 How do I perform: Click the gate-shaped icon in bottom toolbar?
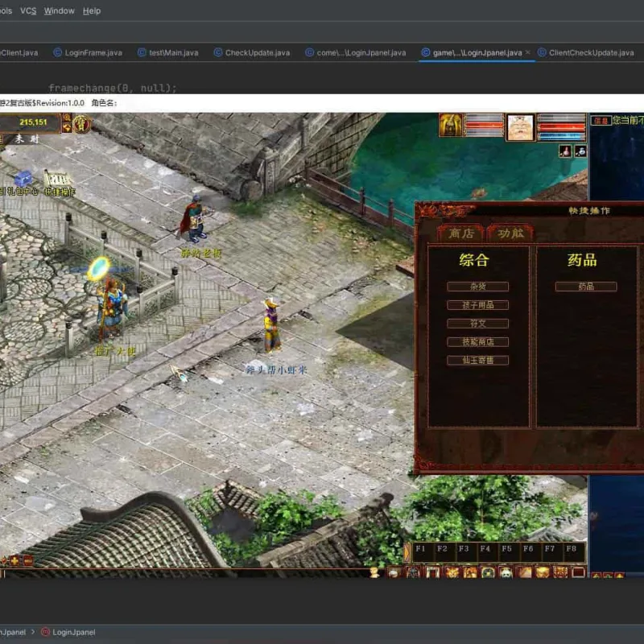click(x=433, y=572)
